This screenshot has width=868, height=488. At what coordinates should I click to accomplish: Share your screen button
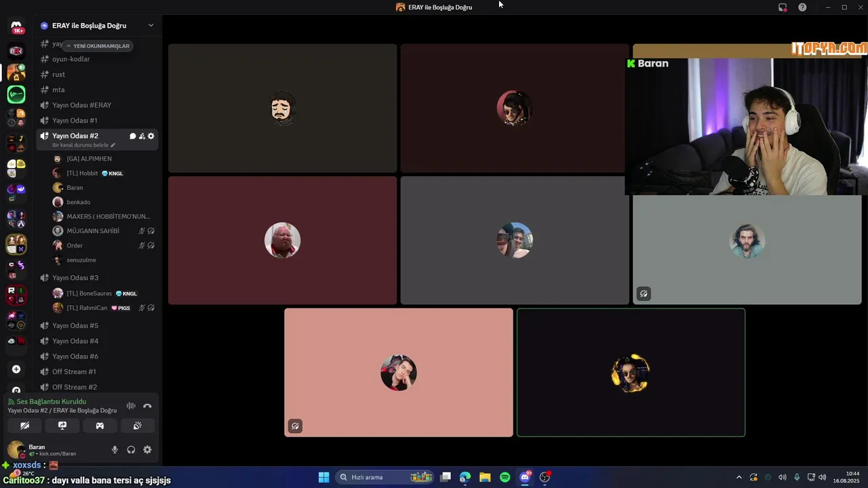pos(62,426)
